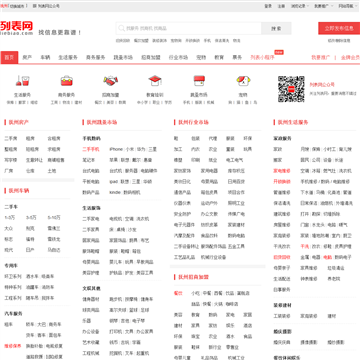Image resolution: width=360 pixels, height=360 pixels.
Task: Open the 房产 navigation tab
Action: click(27, 57)
